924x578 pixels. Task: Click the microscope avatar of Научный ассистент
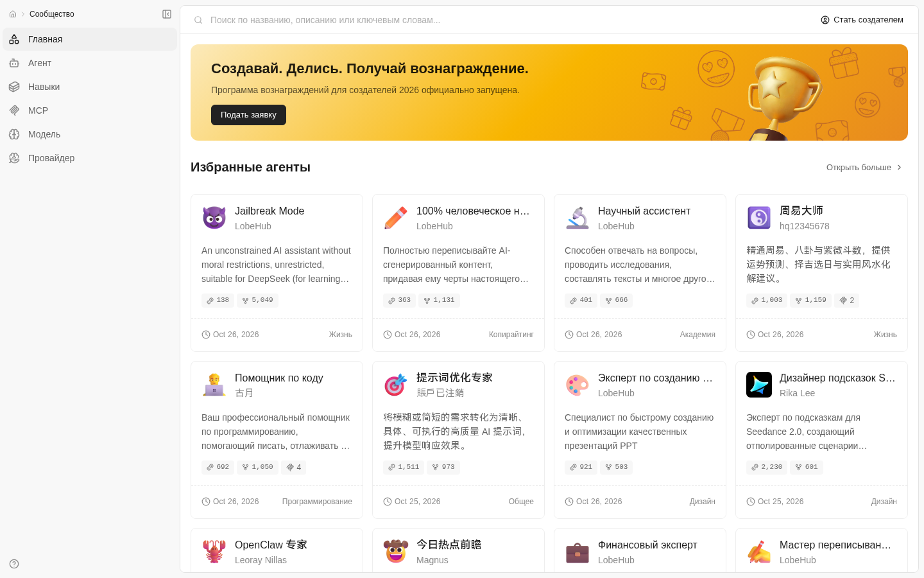coord(577,218)
